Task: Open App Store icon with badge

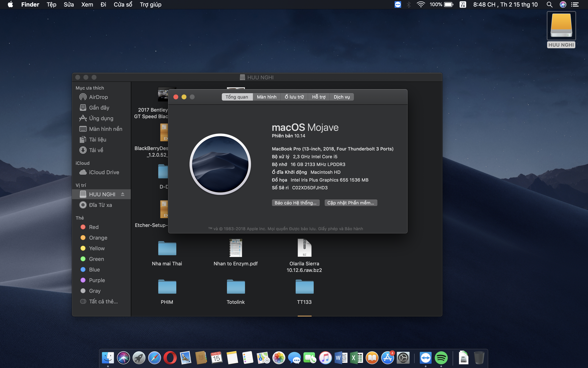Action: (x=388, y=358)
